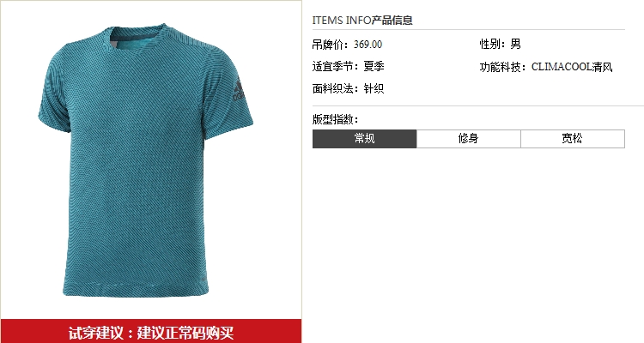Click the teal t-shirt product image
644x343 pixels.
146,160
